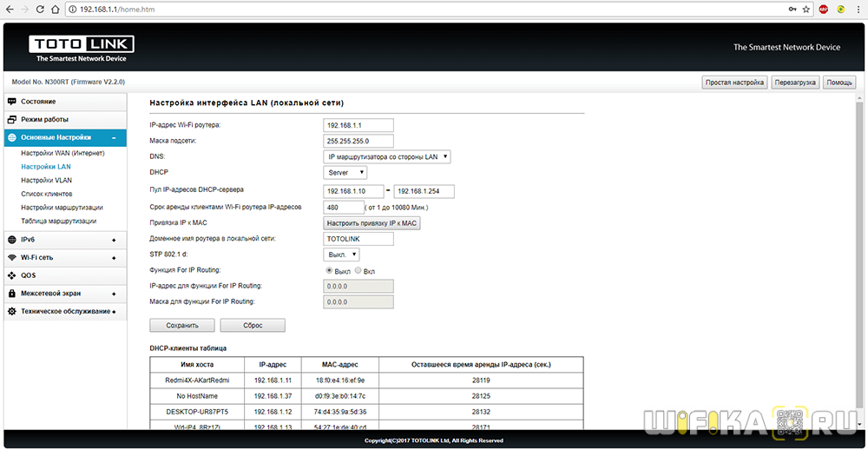The image size is (868, 450).
Task: Click the IP-адрес Wi-Fi роутера field
Action: click(x=358, y=125)
